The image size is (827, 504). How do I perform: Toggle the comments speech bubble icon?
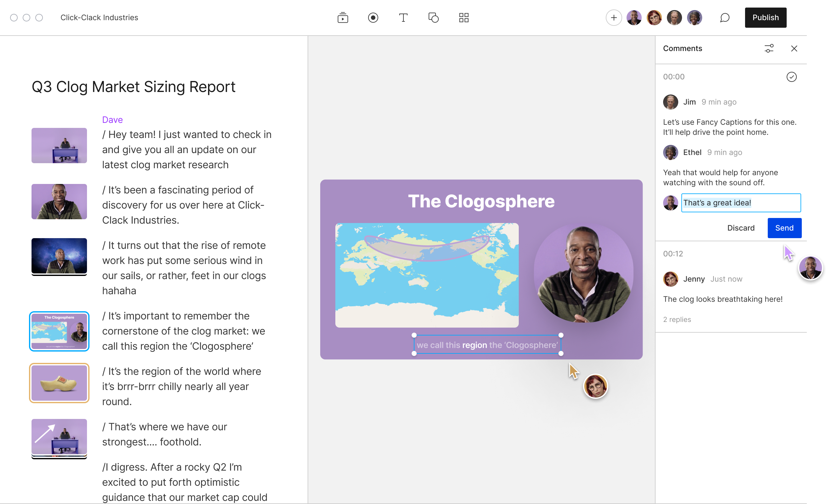click(x=725, y=17)
